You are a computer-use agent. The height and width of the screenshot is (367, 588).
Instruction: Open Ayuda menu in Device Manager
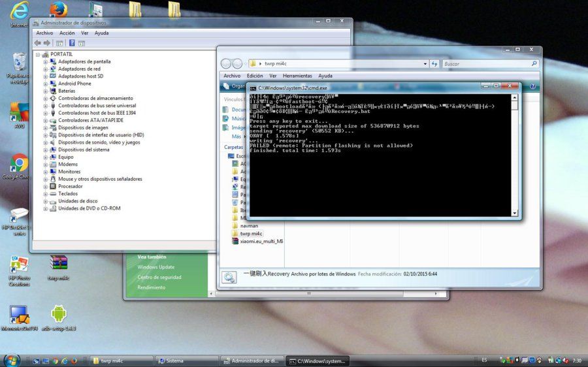click(x=101, y=33)
